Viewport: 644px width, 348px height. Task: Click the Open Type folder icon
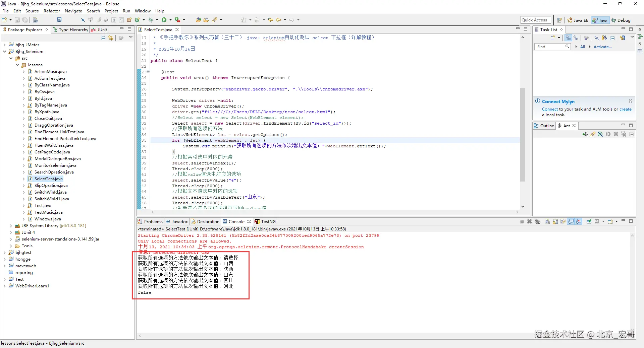199,20
